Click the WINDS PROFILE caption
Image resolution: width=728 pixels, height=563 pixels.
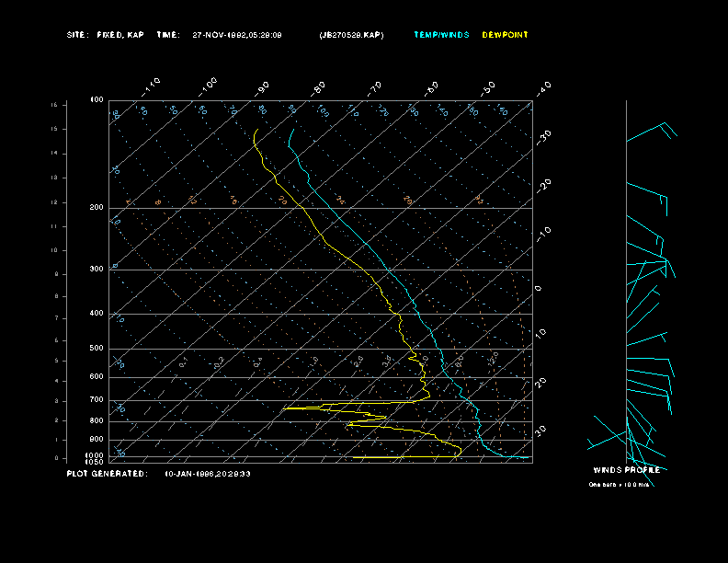click(625, 470)
